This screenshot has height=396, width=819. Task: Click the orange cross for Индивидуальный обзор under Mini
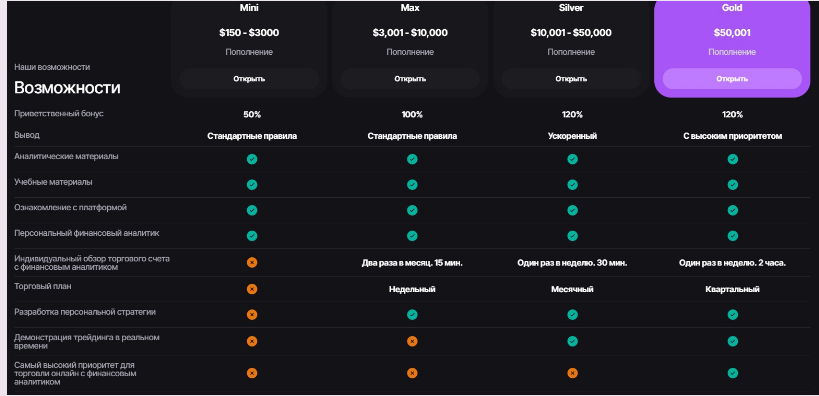252,263
